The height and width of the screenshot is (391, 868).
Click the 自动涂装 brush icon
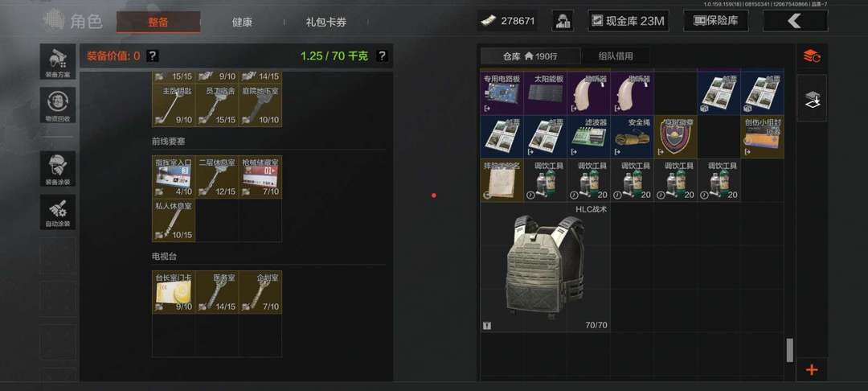(x=58, y=212)
